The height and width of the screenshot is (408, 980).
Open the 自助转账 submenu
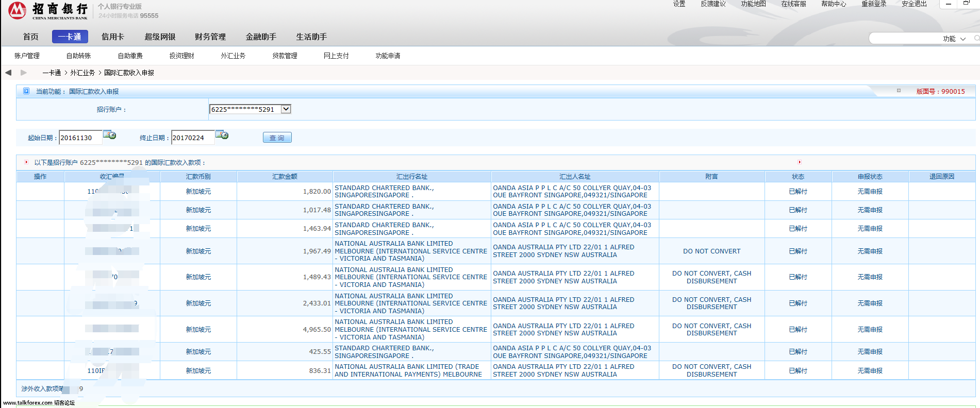coord(79,56)
